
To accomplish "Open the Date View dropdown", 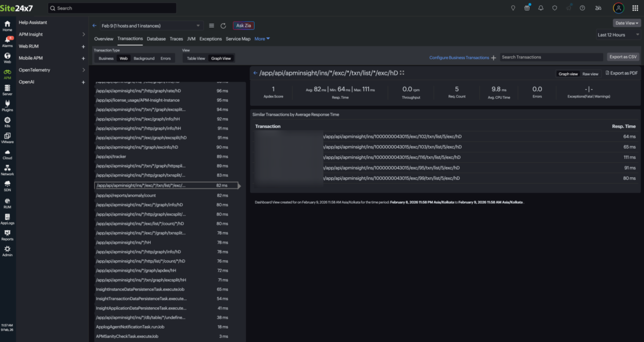I will pyautogui.click(x=626, y=23).
